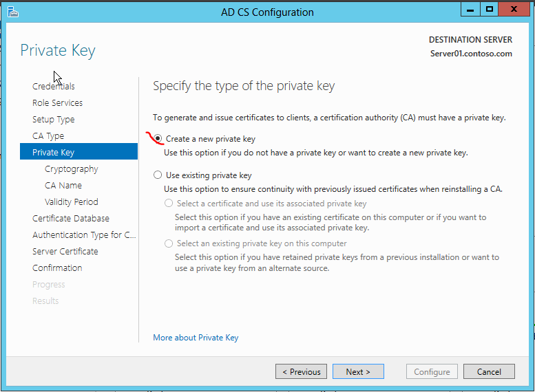Open the Setup Type step
Image resolution: width=535 pixels, height=392 pixels.
point(53,120)
